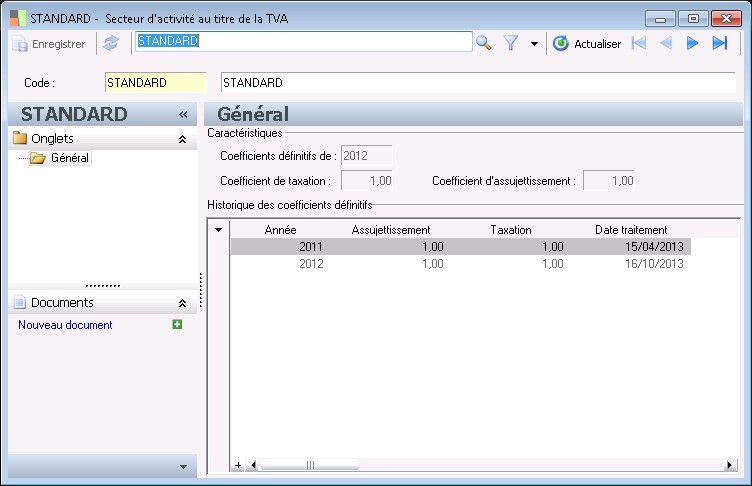Click the horizontal scrollbar left arrow
Viewport: 752px width, 486px height.
(253, 465)
